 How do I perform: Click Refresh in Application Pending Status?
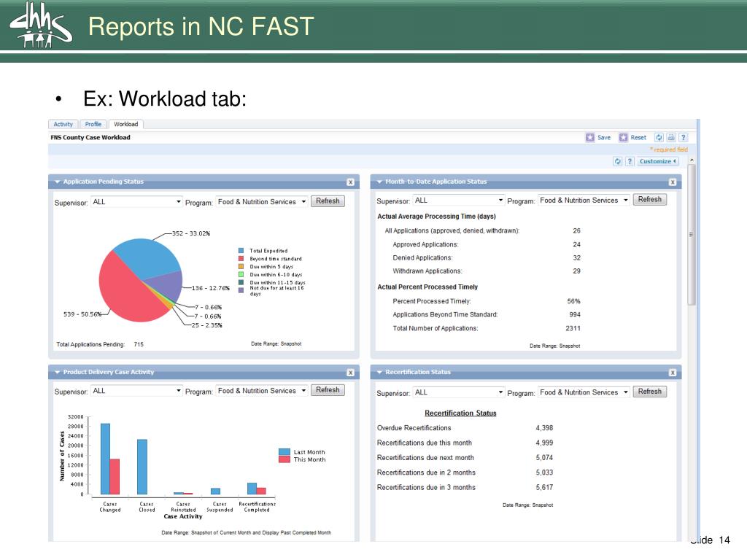(x=328, y=201)
